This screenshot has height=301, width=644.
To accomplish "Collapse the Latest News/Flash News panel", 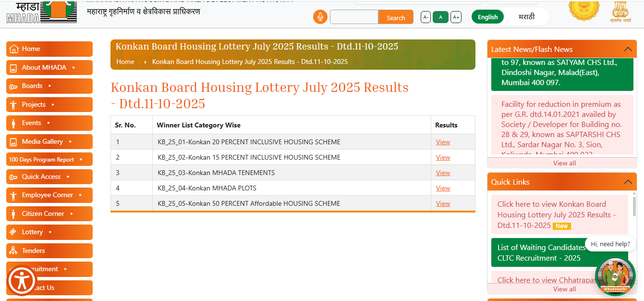I will [x=627, y=49].
